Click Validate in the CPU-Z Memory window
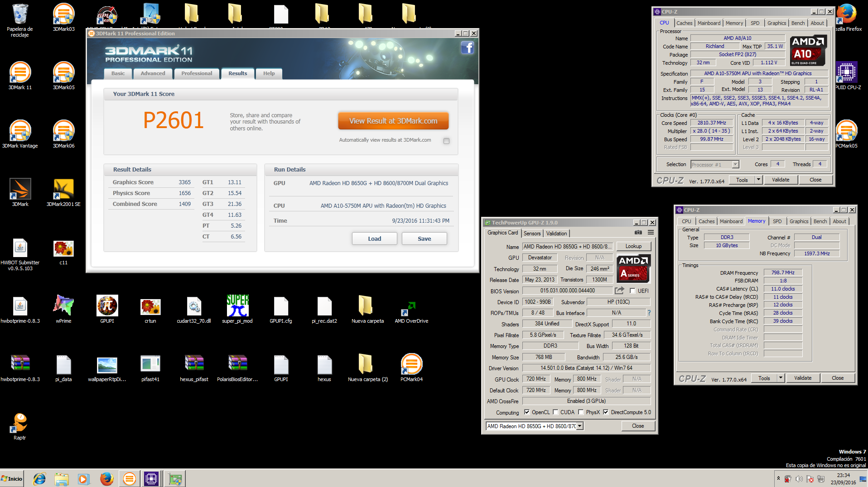This screenshot has width=868, height=487. pyautogui.click(x=802, y=378)
